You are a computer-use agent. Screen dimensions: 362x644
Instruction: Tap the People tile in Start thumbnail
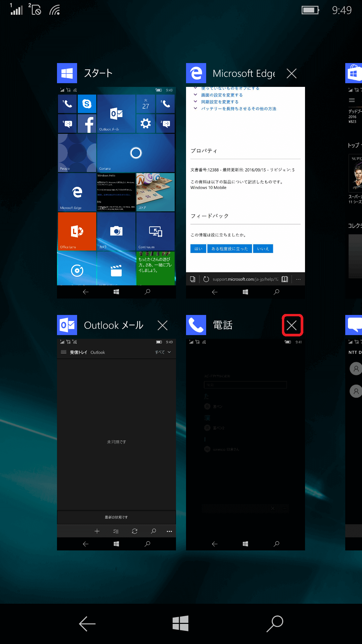coord(77,153)
